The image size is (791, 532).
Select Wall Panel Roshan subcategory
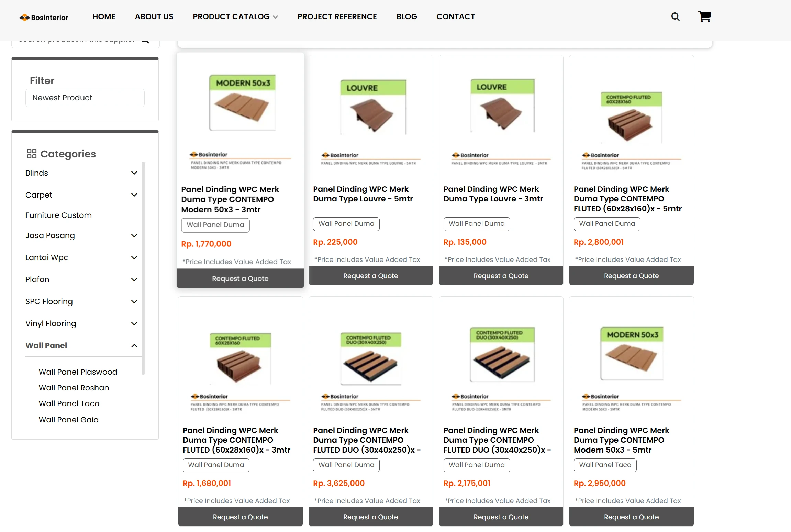pos(74,388)
